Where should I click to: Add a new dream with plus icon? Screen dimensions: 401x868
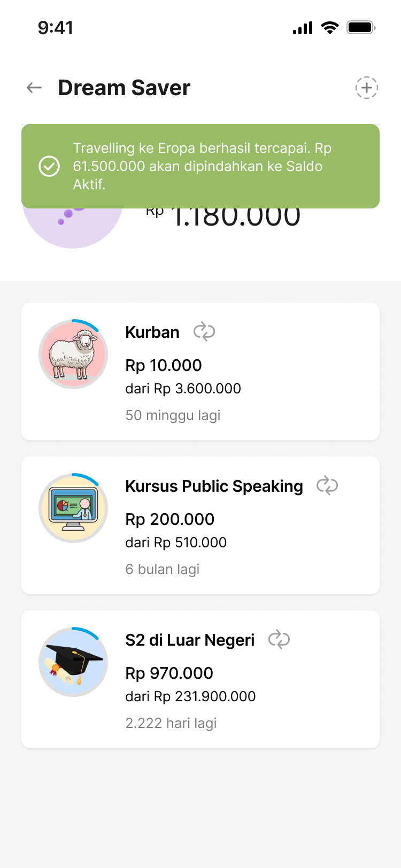point(367,88)
